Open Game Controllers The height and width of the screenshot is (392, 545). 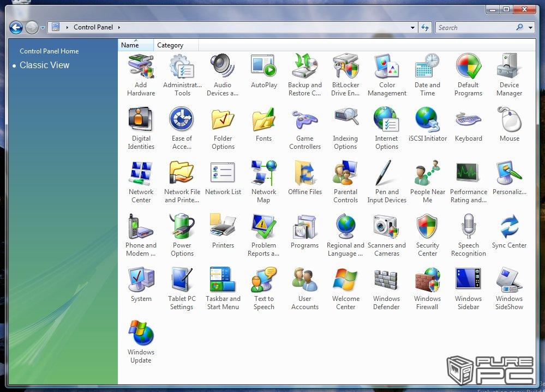coord(305,129)
